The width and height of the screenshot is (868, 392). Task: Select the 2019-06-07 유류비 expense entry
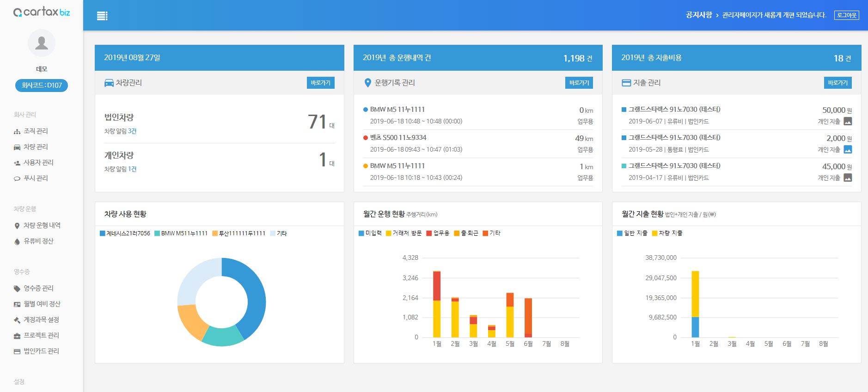(x=737, y=115)
